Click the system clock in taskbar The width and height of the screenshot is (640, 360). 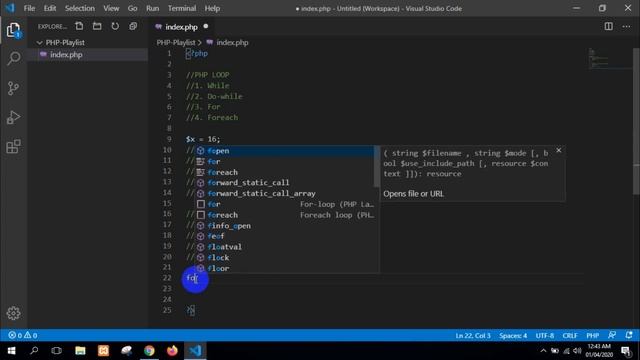pos(599,351)
